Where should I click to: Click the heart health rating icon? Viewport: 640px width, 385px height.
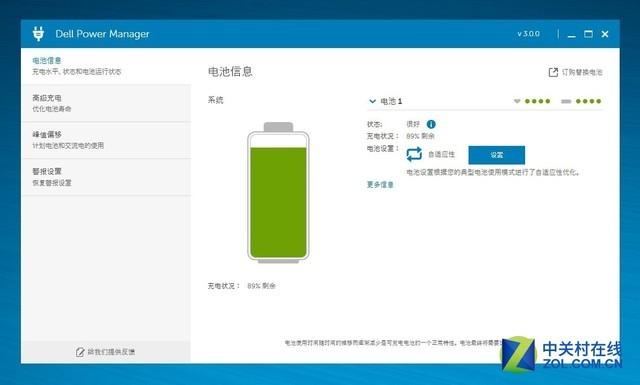517,101
